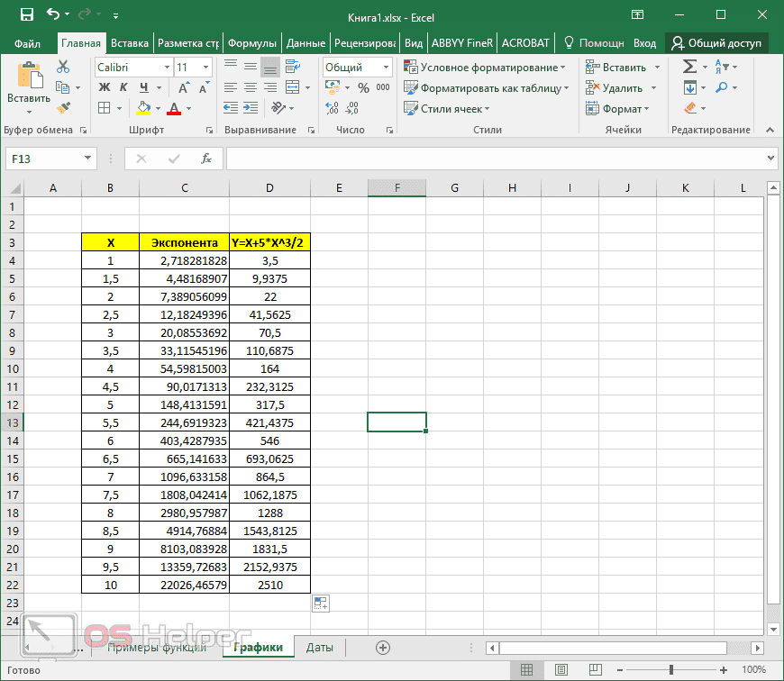Viewport: 784px width, 681px height.
Task: Click the Save icon in title bar
Action: tap(26, 15)
